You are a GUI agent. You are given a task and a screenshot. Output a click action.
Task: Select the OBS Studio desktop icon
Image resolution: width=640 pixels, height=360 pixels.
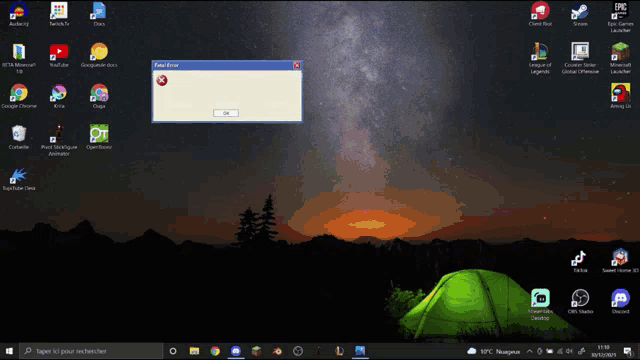(580, 302)
